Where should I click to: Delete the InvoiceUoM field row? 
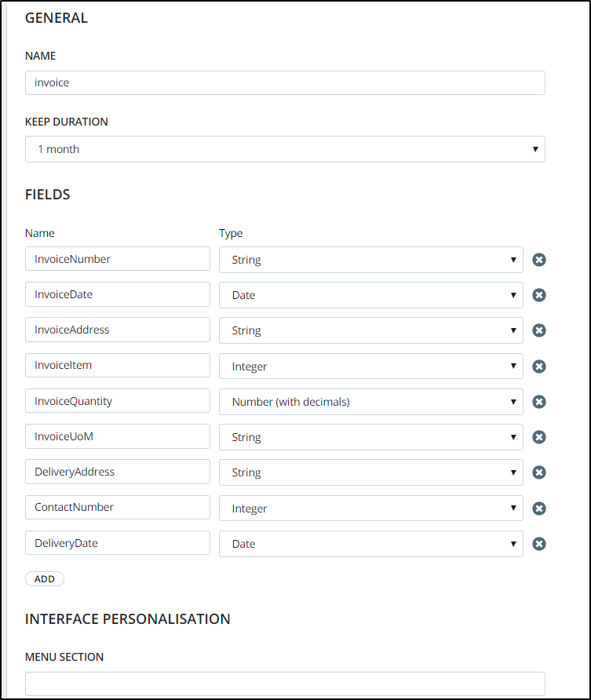(x=539, y=437)
